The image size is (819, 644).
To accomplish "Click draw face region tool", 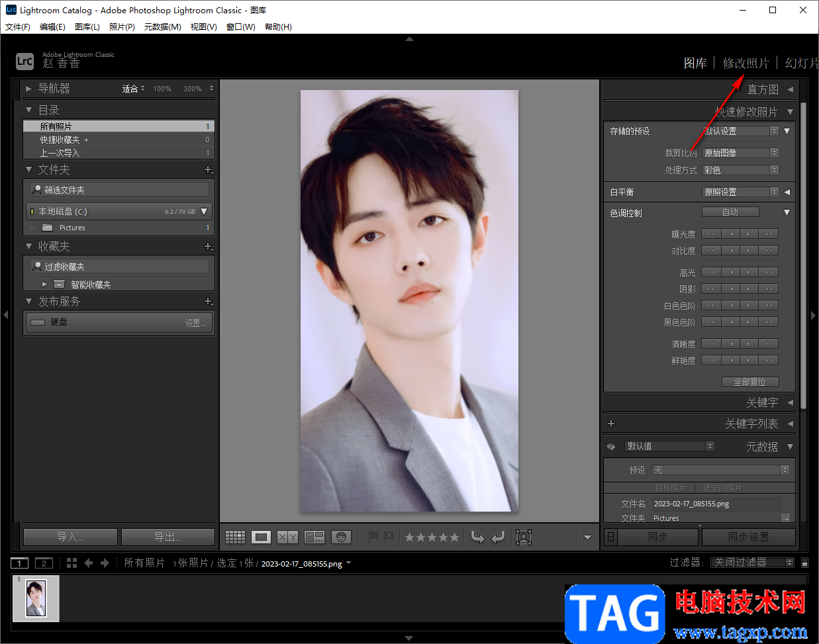I will [524, 537].
